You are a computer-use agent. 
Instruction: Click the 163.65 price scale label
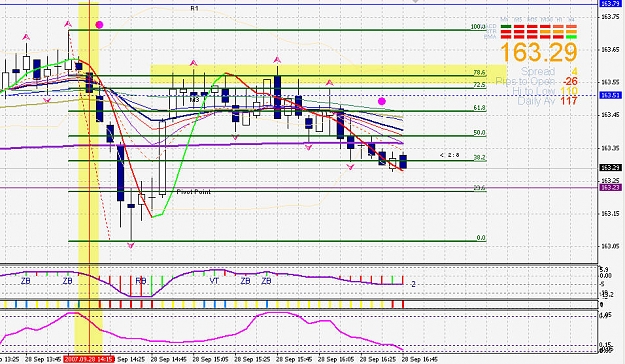pos(610,50)
